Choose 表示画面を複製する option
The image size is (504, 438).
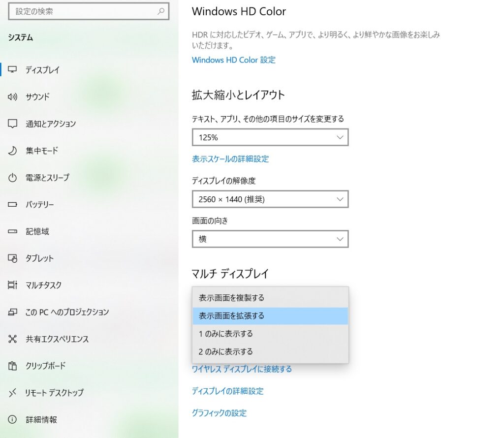[x=270, y=298]
